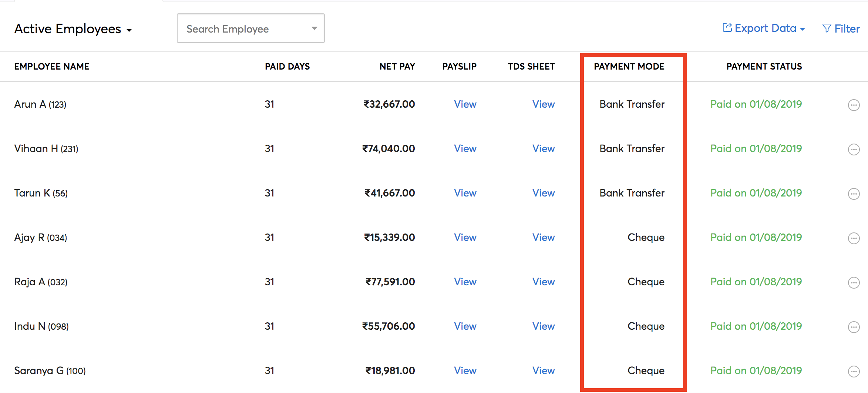Open the Export Data dropdown menu

click(764, 28)
